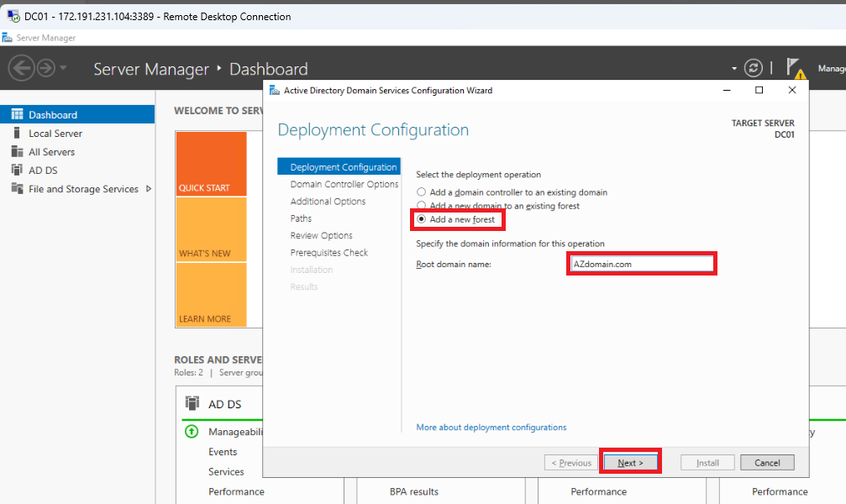
Task: Click the Remote Desktop Connection title icon
Action: click(14, 16)
